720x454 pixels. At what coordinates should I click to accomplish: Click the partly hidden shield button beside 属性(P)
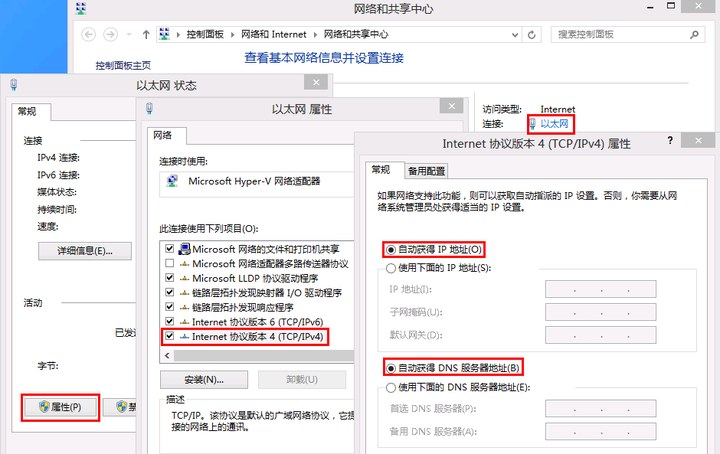coord(120,407)
